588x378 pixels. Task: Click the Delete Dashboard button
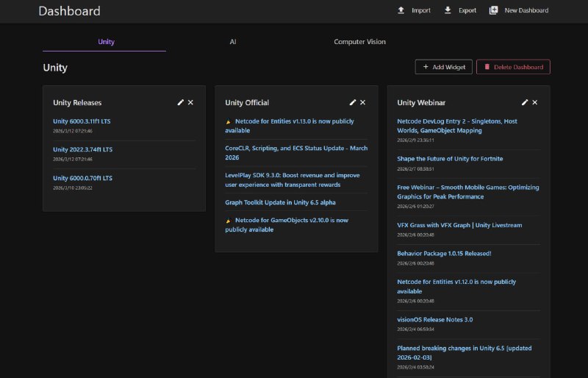[513, 67]
